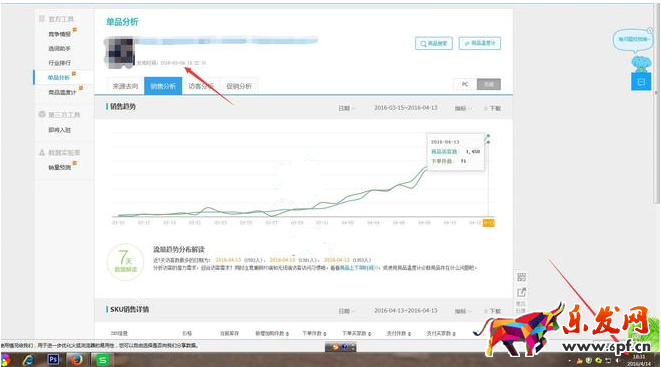Open 行业排行 in the left sidebar

pyautogui.click(x=59, y=63)
